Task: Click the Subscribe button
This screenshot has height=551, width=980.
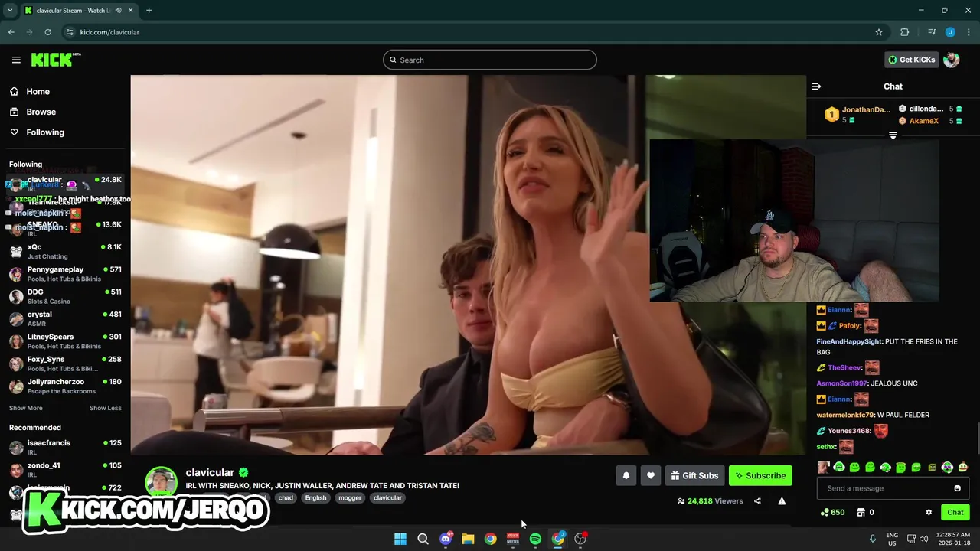Action: tap(760, 475)
